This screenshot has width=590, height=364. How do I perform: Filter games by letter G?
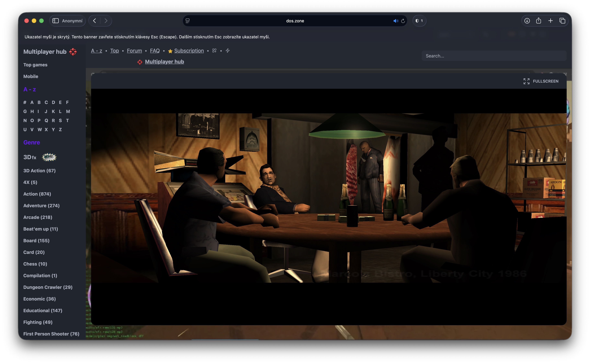coord(25,111)
